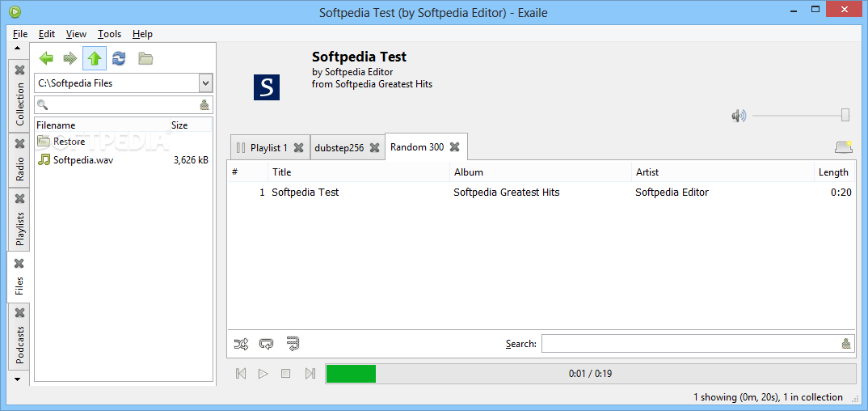Viewport: 868px width, 411px height.
Task: Add a new playlist tab
Action: [844, 147]
